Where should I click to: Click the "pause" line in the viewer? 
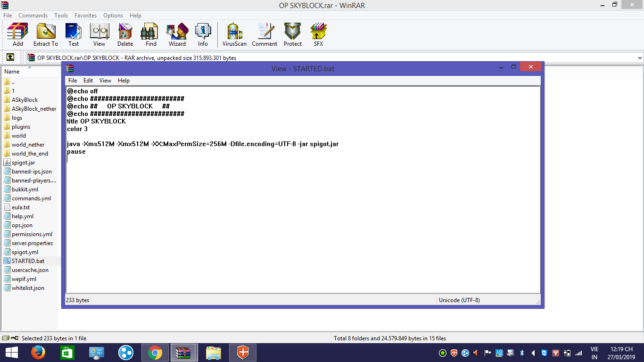(x=76, y=152)
